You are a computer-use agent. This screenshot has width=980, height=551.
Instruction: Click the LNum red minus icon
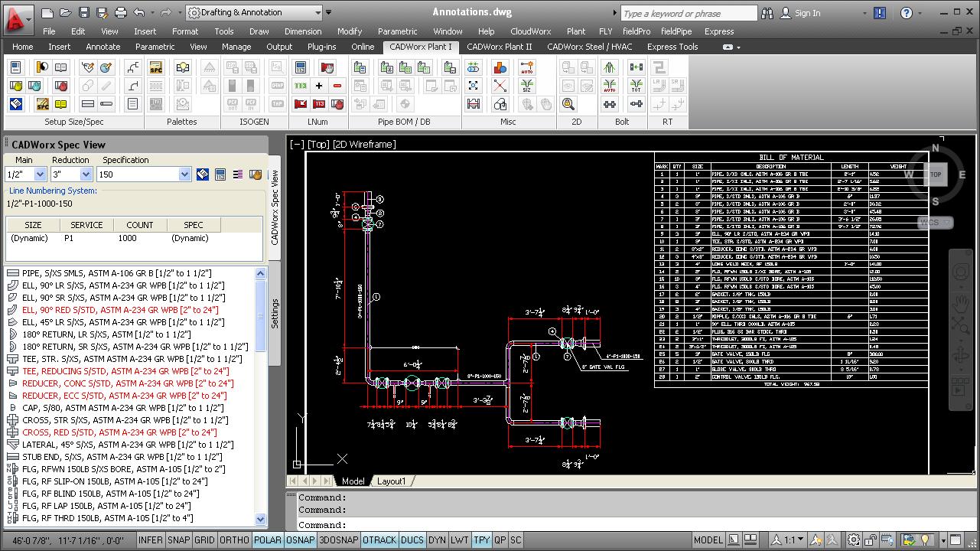click(x=337, y=86)
